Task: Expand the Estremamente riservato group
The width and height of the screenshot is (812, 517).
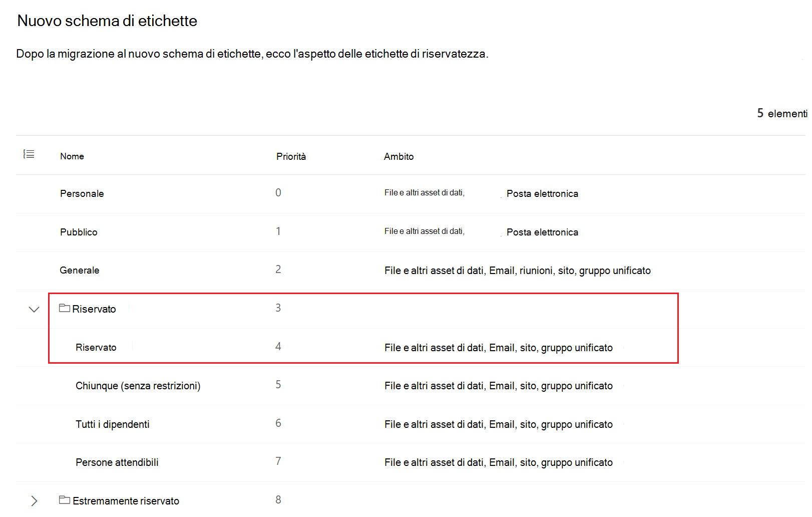Action: pyautogui.click(x=34, y=501)
